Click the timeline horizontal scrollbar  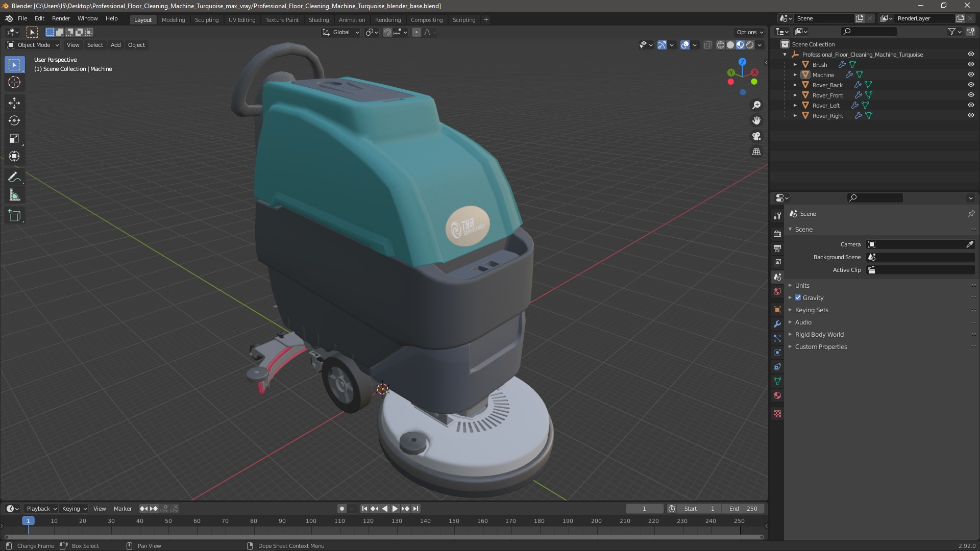384,537
